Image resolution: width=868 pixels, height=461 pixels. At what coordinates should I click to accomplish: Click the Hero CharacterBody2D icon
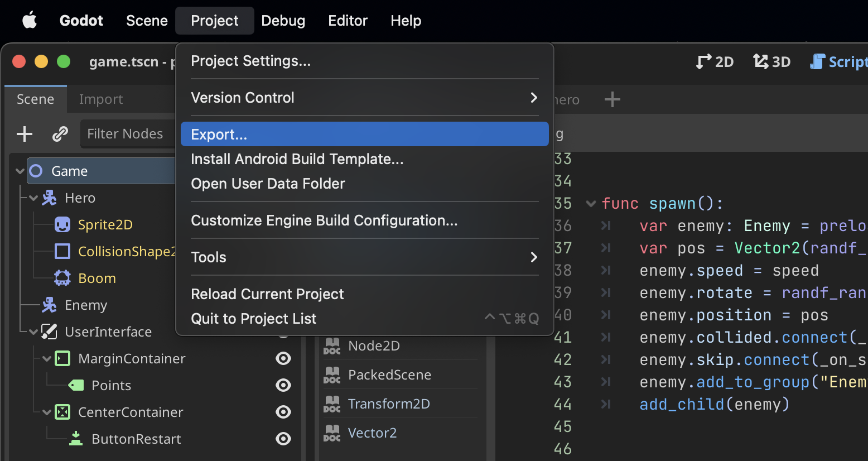pos(49,198)
